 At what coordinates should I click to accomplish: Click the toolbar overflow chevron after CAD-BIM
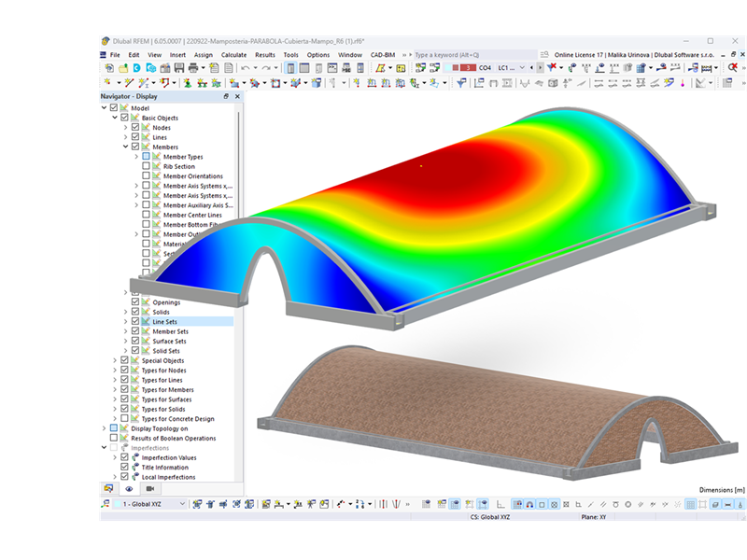[404, 55]
